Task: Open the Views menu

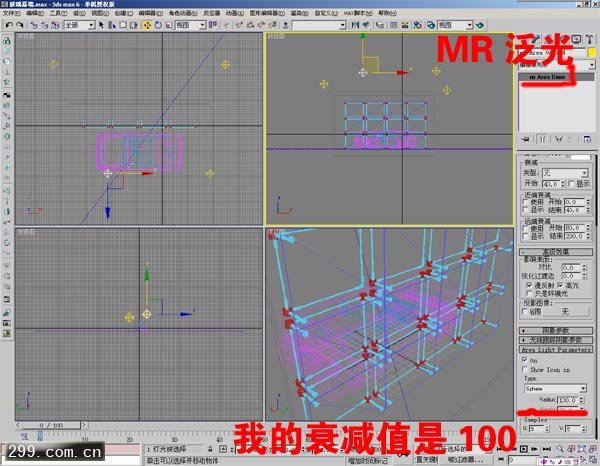Action: pyautogui.click(x=100, y=13)
